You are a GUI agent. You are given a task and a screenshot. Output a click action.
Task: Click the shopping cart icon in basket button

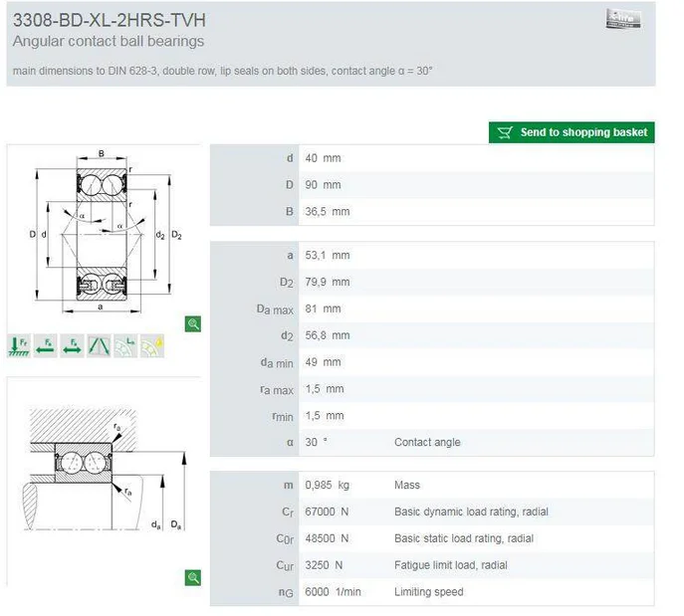pos(505,132)
